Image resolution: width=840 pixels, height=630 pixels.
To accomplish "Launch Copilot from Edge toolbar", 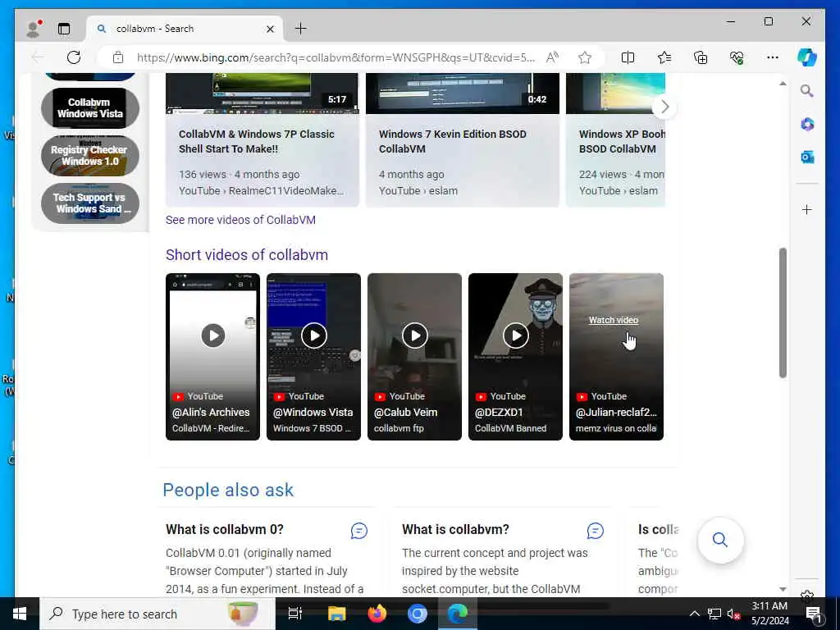I will (x=807, y=57).
